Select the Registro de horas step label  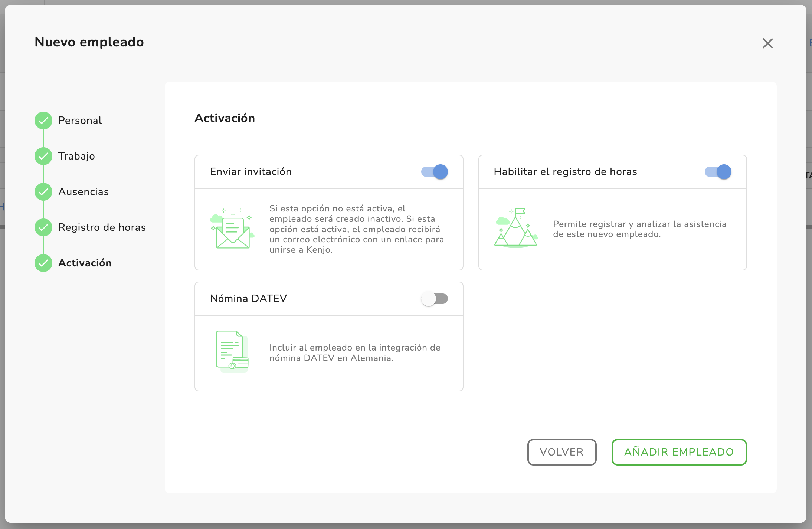coord(102,227)
